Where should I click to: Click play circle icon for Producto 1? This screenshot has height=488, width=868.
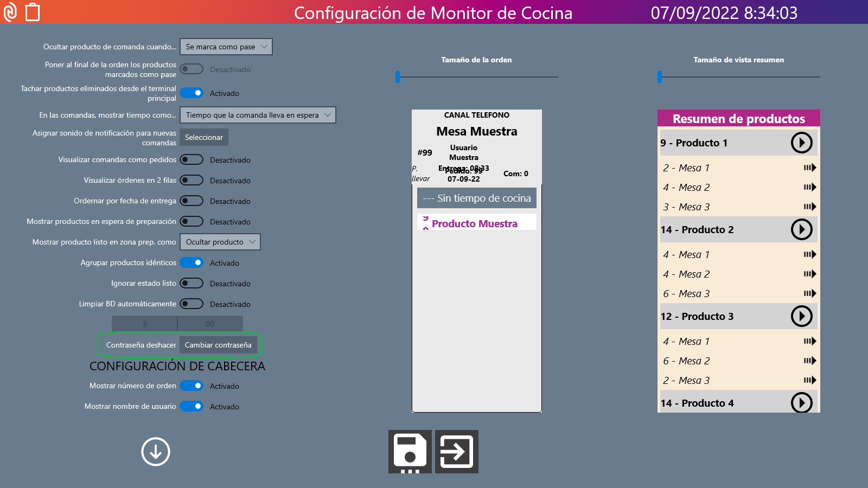click(801, 143)
